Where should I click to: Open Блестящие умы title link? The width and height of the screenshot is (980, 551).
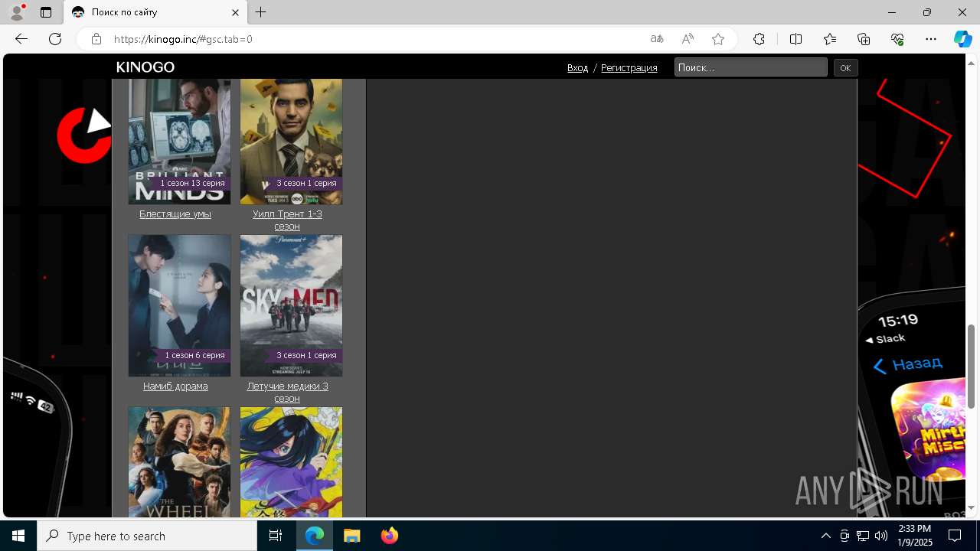[175, 214]
